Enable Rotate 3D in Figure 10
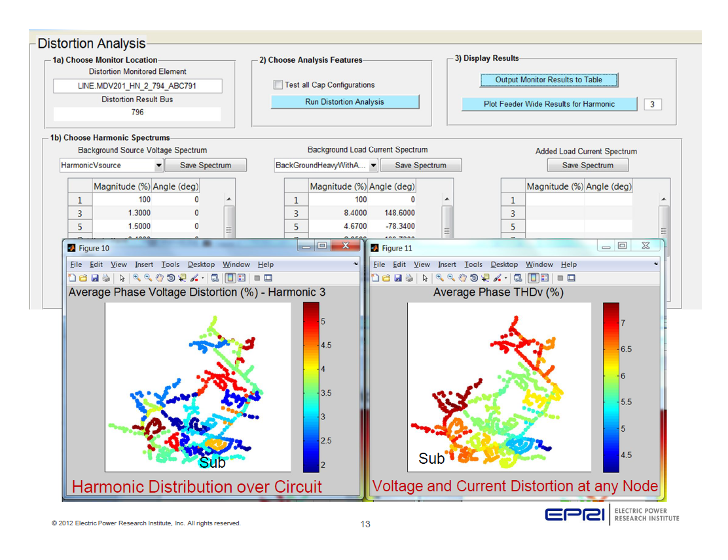This screenshot has width=728, height=560. 170,277
